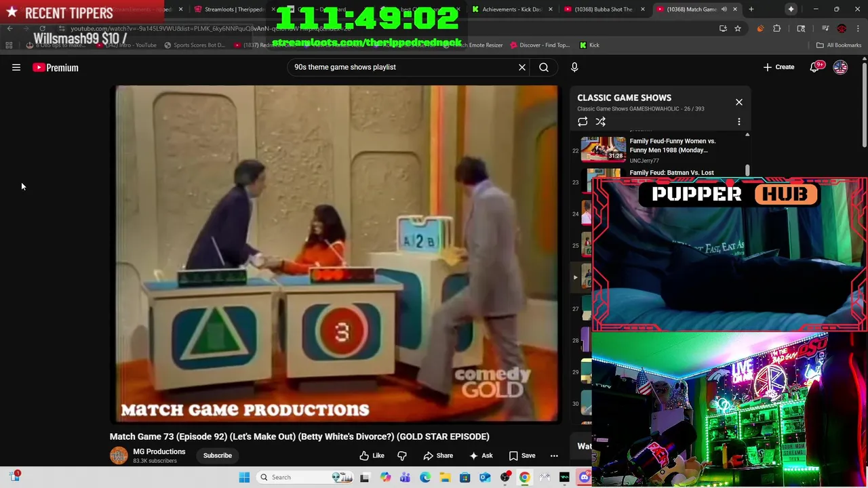Open MG Productions channel avatar
The image size is (868, 488).
pos(119,455)
